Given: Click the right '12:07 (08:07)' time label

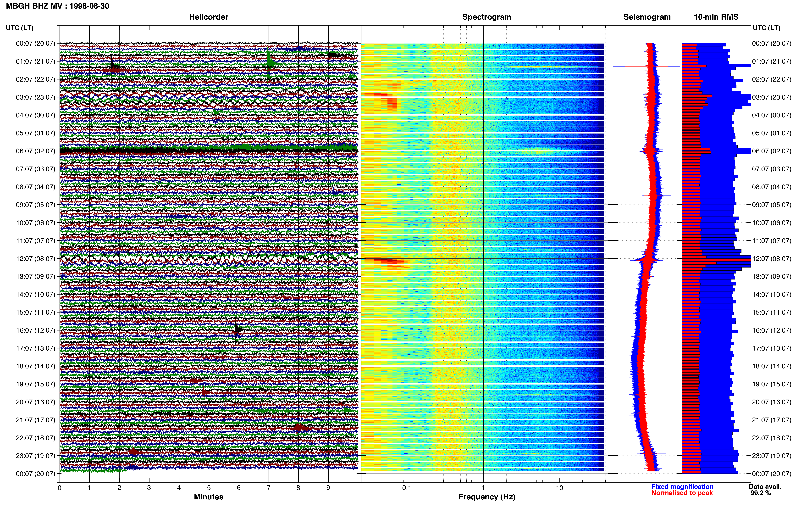Looking at the screenshot, I should [x=771, y=259].
